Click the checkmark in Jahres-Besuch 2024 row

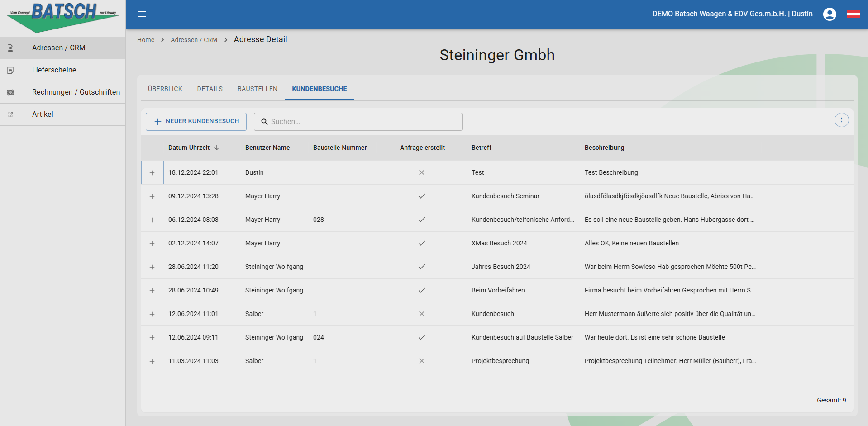[x=422, y=267]
